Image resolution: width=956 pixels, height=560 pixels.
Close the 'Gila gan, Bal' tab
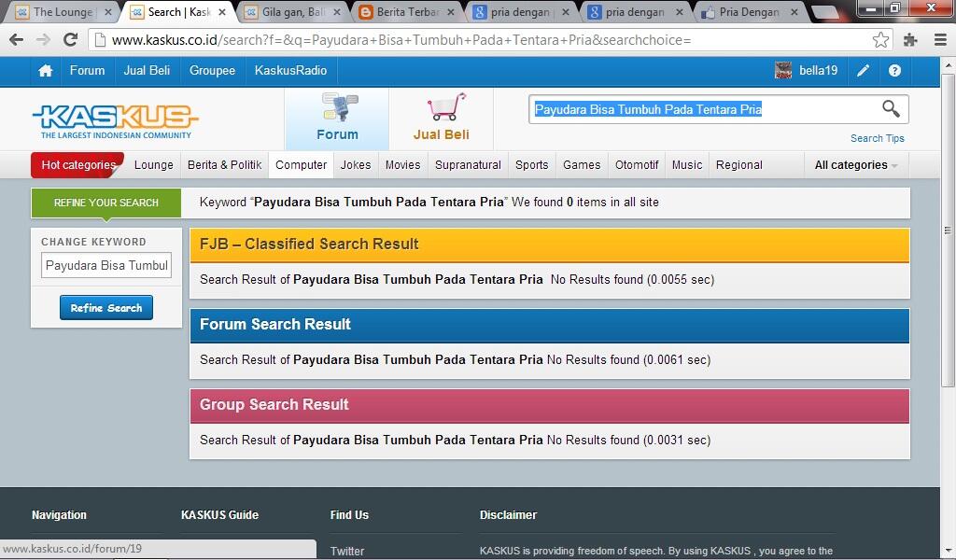pyautogui.click(x=336, y=12)
